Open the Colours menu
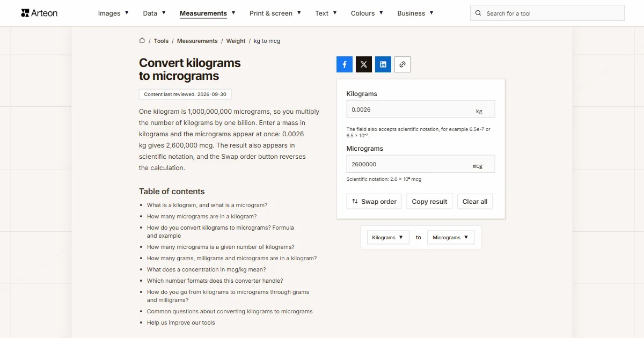The height and width of the screenshot is (338, 644). (367, 13)
